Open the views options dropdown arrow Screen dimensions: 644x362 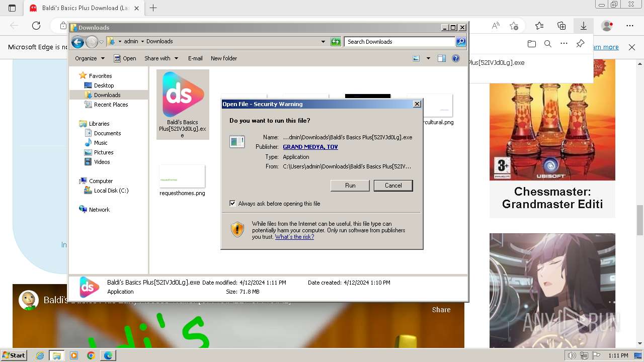tap(428, 58)
